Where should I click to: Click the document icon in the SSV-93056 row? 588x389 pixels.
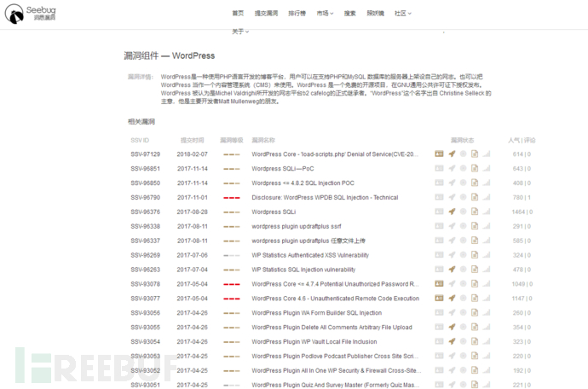point(475,313)
